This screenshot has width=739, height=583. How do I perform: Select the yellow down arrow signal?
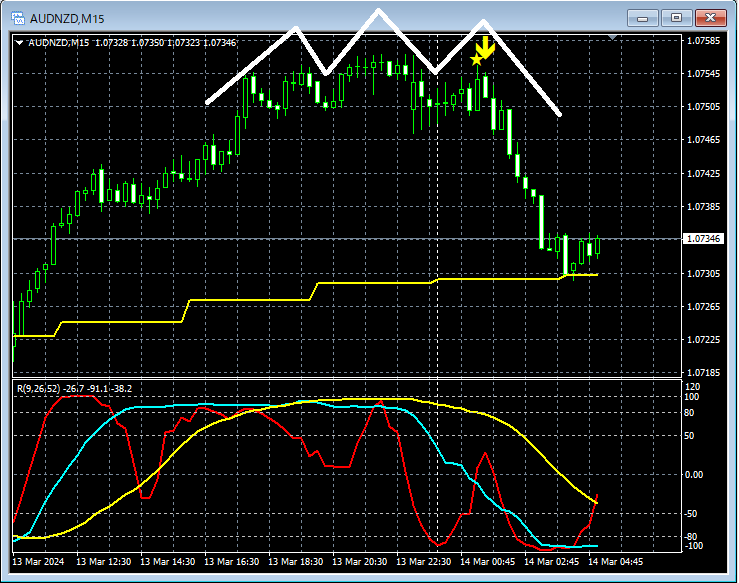point(485,48)
